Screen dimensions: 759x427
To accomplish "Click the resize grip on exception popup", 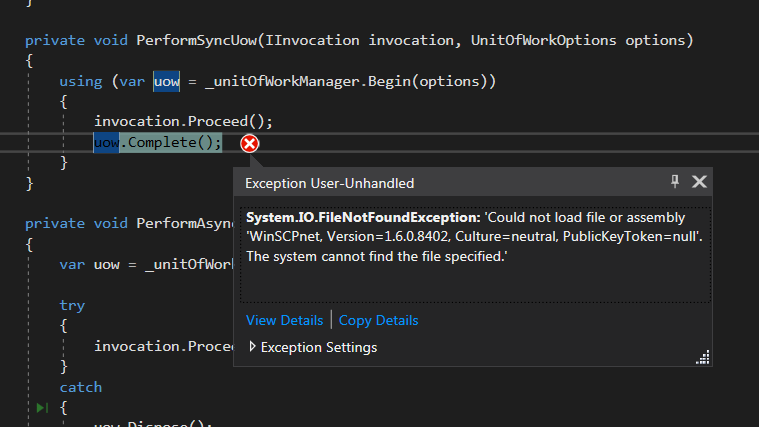I will (702, 357).
